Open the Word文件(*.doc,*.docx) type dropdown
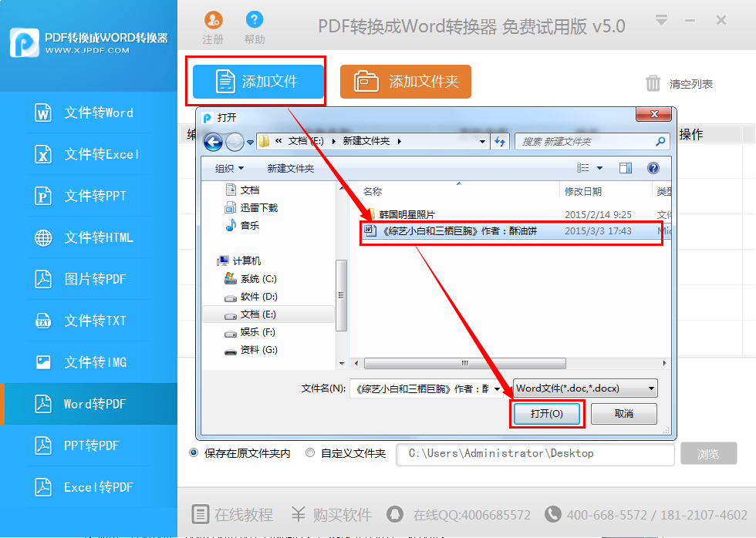 (586, 388)
